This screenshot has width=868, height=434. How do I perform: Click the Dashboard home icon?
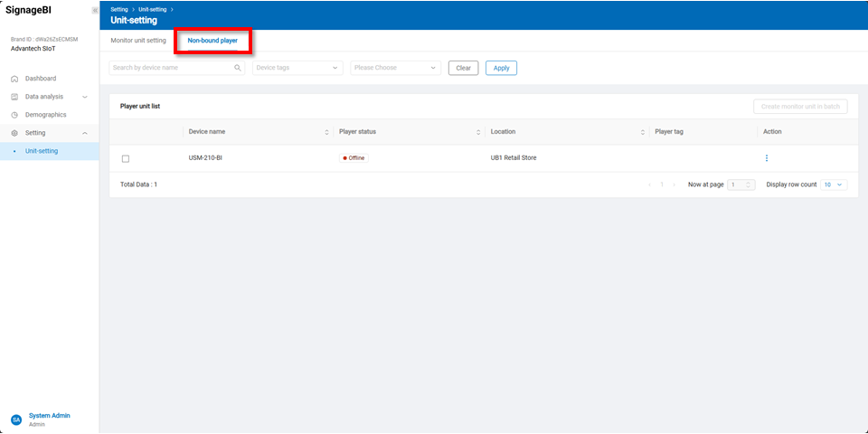(x=14, y=79)
